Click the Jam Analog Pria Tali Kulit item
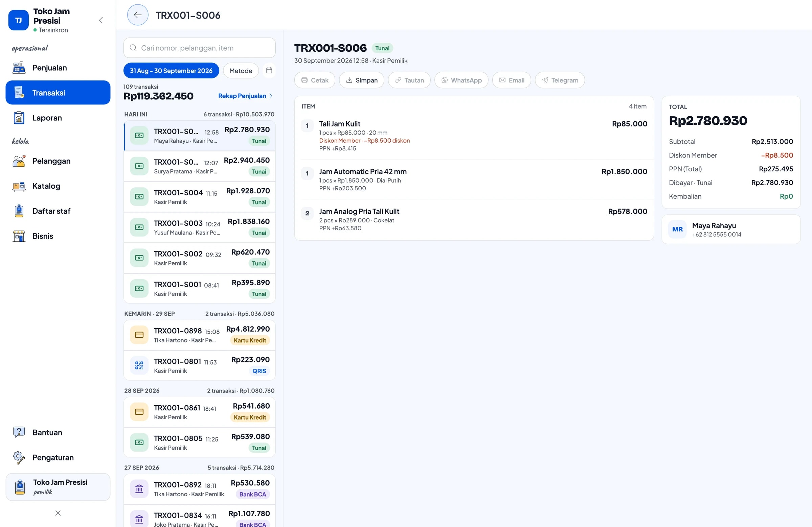The image size is (812, 527). [x=474, y=219]
